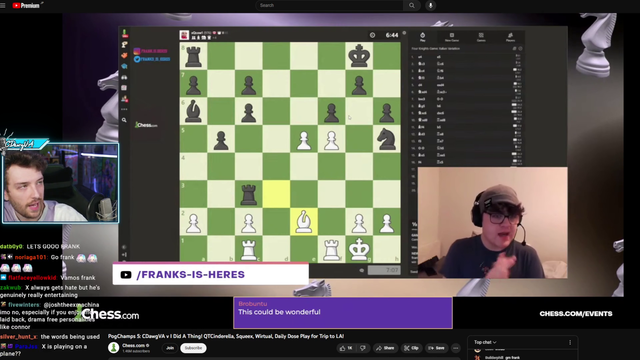Activate voice search microphone icon
640x360 pixels.
(x=430, y=5)
